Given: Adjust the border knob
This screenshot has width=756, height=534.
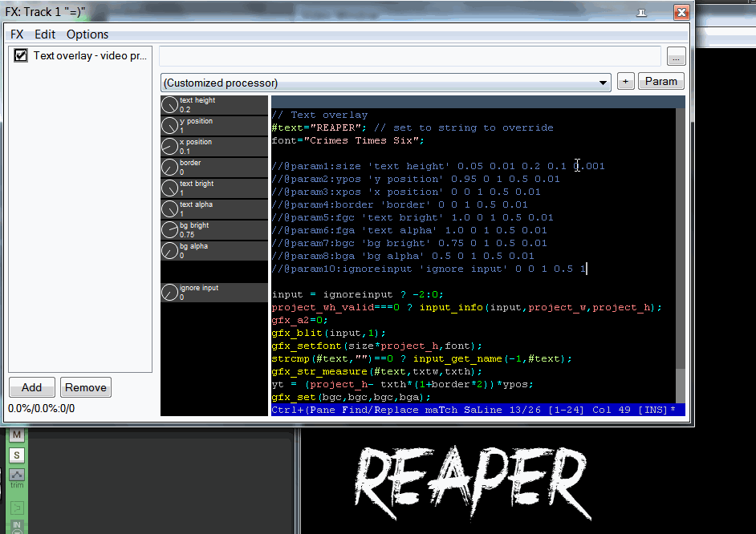Looking at the screenshot, I should (169, 167).
